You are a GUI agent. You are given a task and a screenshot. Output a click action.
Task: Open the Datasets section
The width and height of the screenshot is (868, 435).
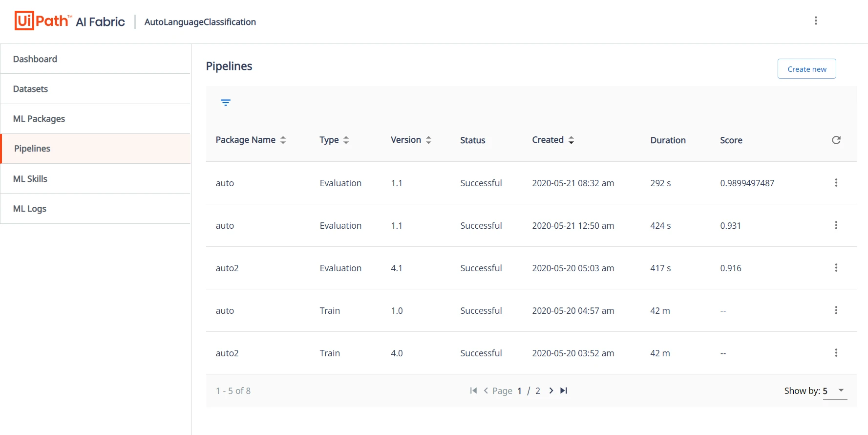(96, 89)
